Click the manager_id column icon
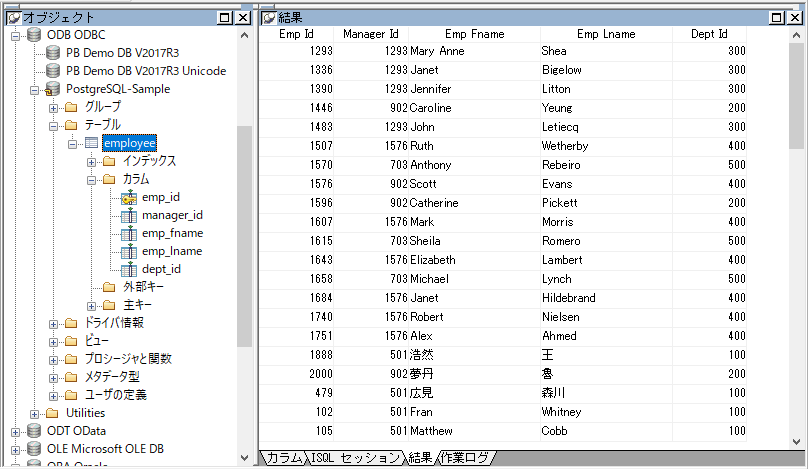The width and height of the screenshot is (808, 469). tap(128, 215)
